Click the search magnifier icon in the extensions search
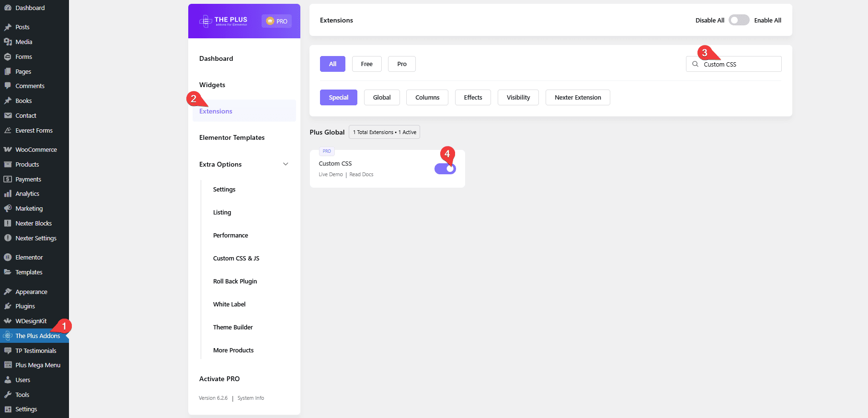Screen dimensions: 868x418 [695, 64]
